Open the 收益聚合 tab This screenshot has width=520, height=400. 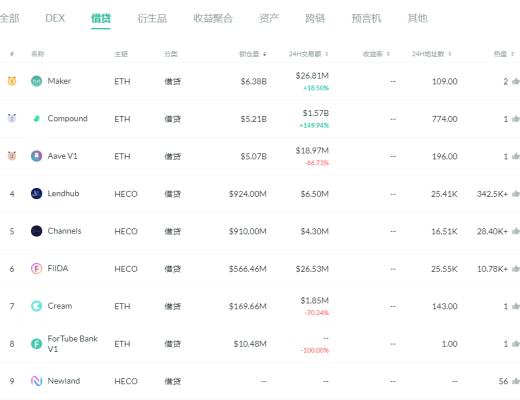[x=213, y=18]
